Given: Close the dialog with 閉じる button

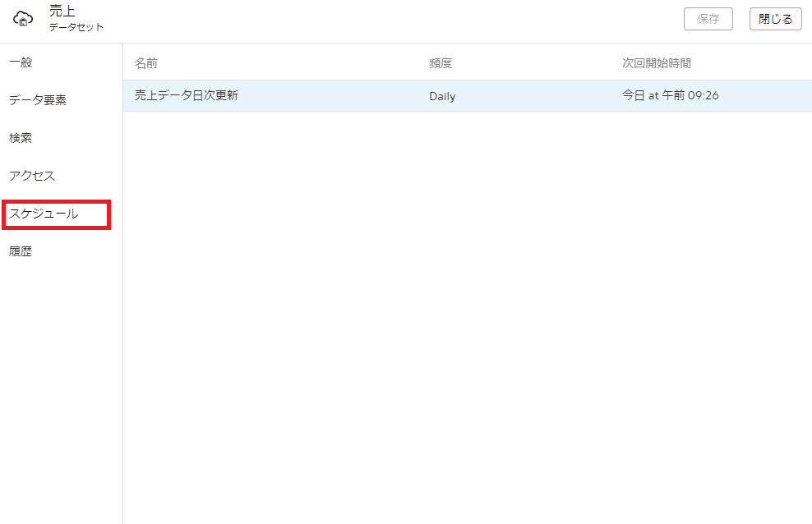Looking at the screenshot, I should (x=775, y=19).
